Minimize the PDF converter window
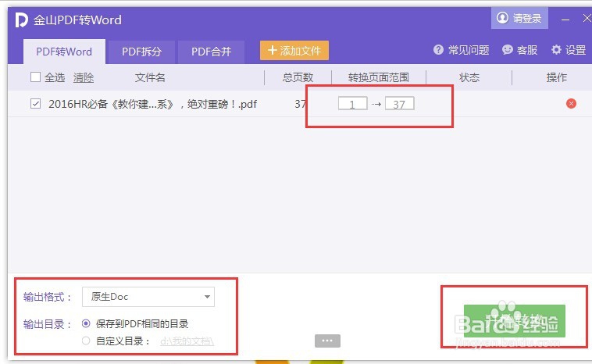This screenshot has width=592, height=364. tap(565, 20)
